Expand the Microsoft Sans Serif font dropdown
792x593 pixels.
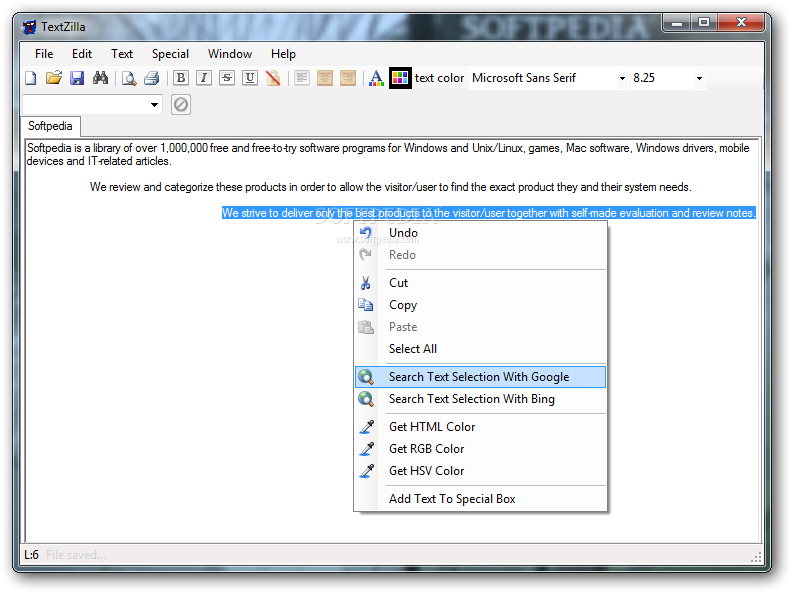click(x=622, y=78)
